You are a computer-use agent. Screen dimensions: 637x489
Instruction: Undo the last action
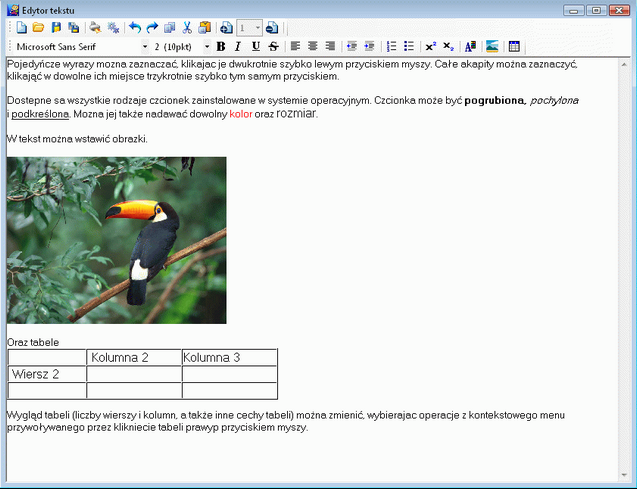[x=134, y=28]
